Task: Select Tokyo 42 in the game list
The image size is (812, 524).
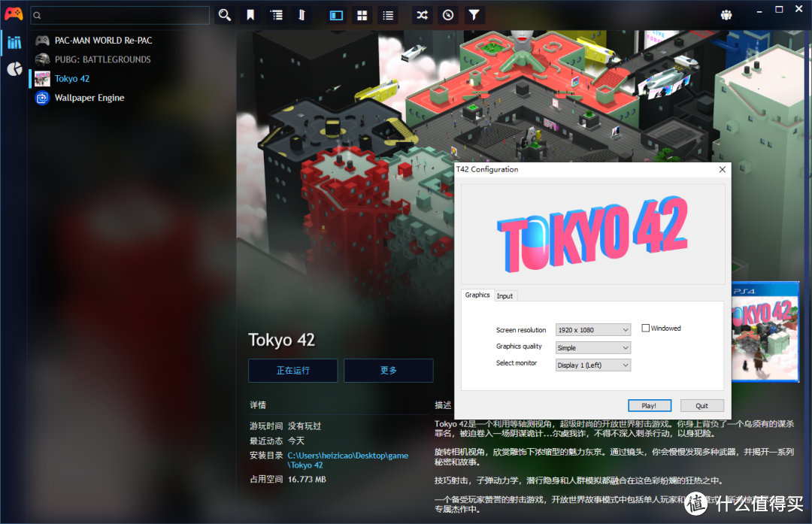Action: click(72, 79)
